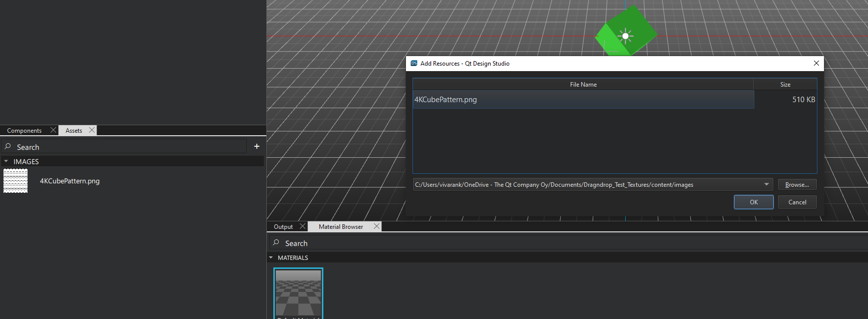This screenshot has width=868, height=319.
Task: Close the Material Browser tab with its X
Action: coord(376,226)
